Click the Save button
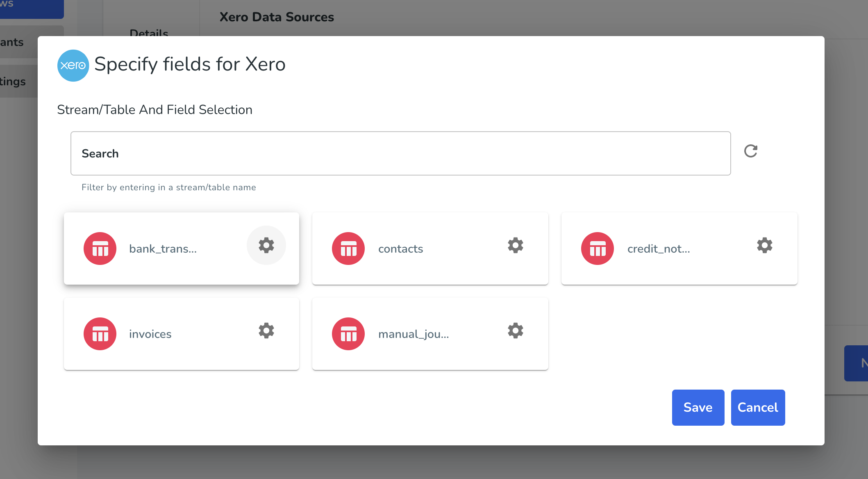 point(698,408)
